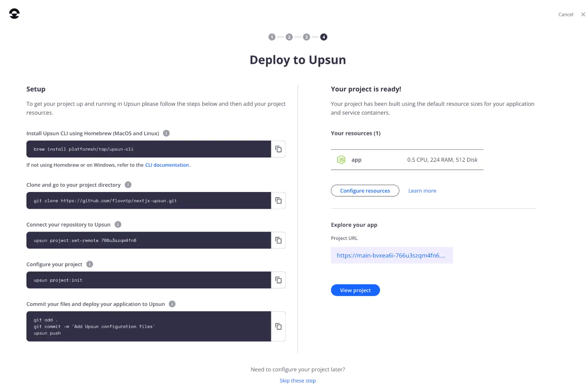Open the Learn more link
The image size is (588, 389).
422,191
